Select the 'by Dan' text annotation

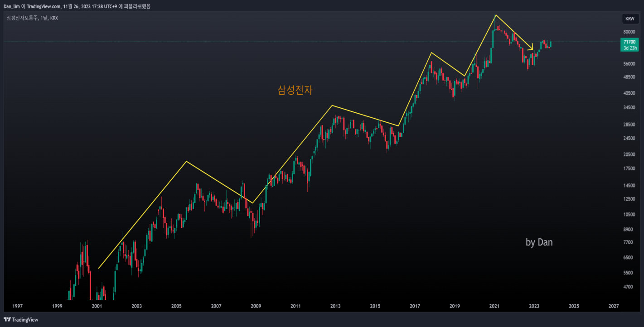point(539,242)
